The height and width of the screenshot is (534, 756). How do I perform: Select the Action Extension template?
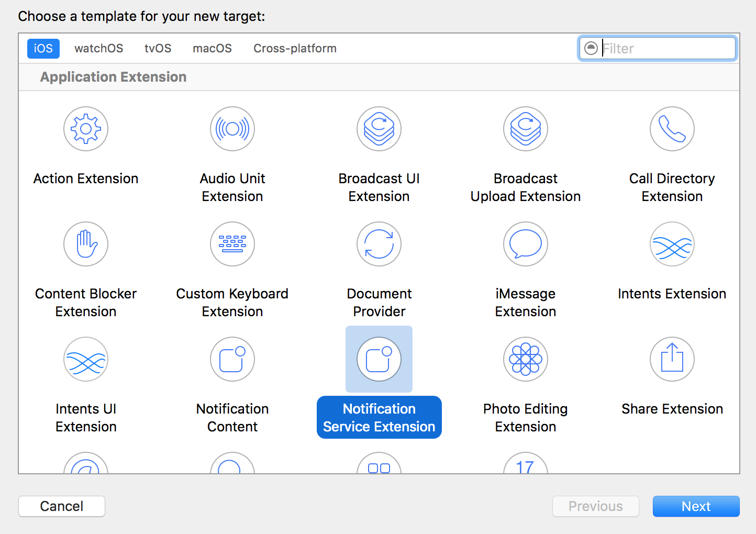point(85,129)
